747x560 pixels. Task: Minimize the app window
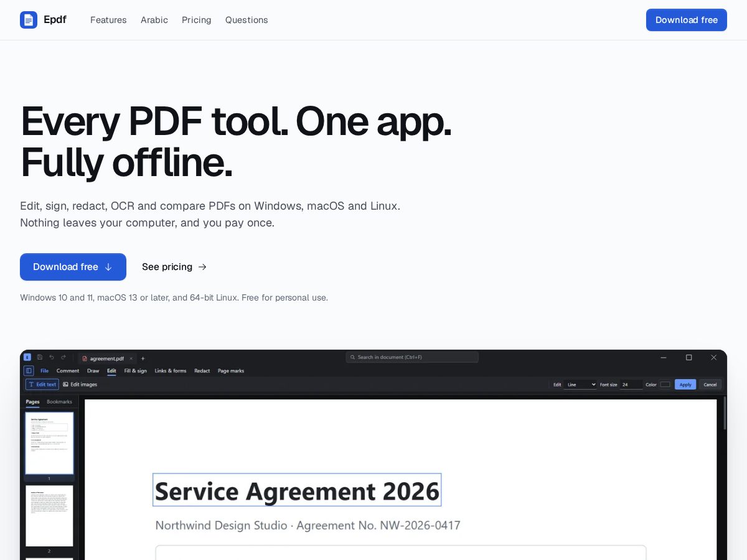point(664,357)
